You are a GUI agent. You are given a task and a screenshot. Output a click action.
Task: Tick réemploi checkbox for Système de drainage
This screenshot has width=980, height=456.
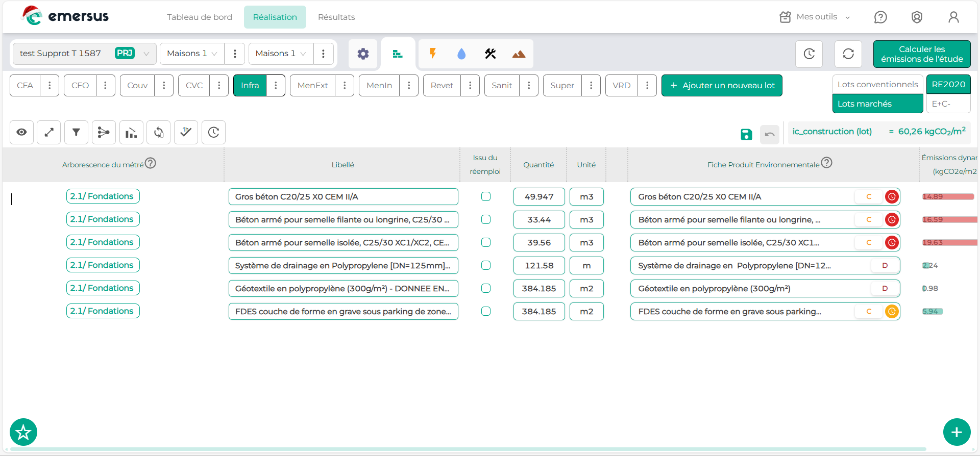coord(486,265)
